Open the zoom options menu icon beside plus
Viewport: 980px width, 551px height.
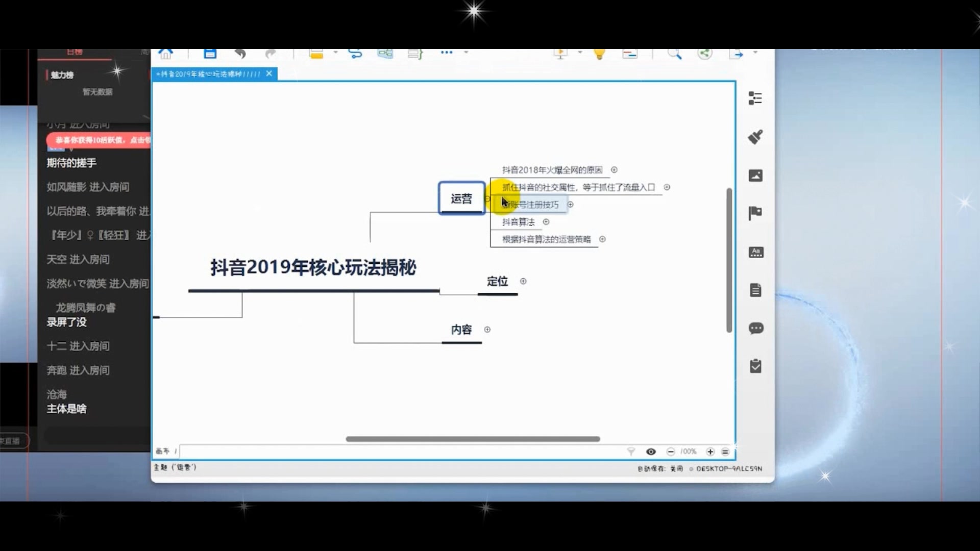point(725,452)
